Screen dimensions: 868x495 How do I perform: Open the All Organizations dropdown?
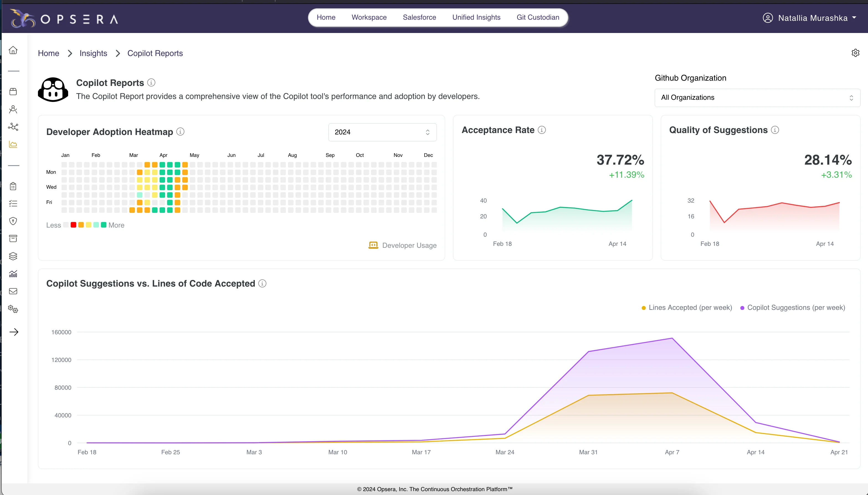click(757, 98)
